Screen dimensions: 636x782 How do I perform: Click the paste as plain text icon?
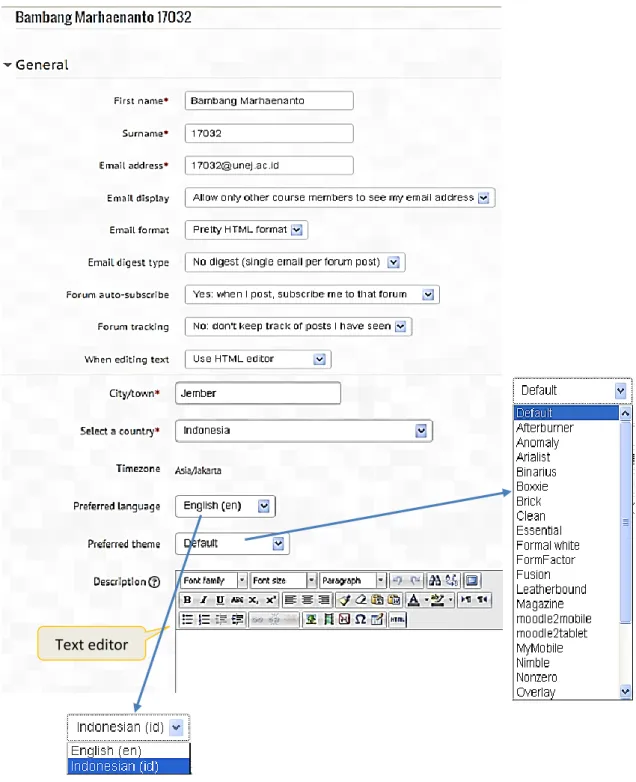point(378,600)
